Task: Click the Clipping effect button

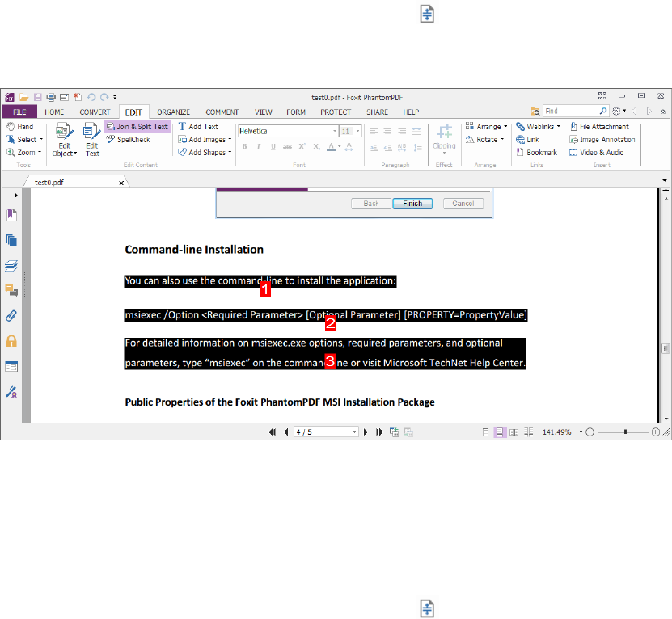Action: pos(444,139)
